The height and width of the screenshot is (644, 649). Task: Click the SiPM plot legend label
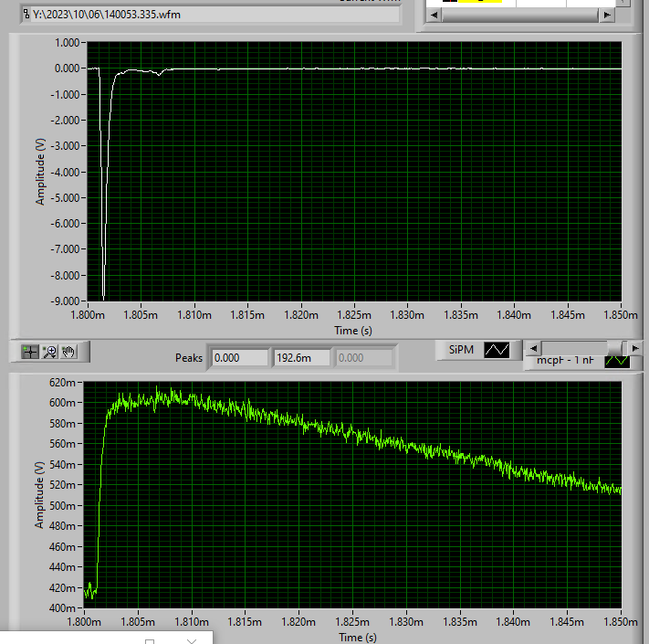coord(461,350)
